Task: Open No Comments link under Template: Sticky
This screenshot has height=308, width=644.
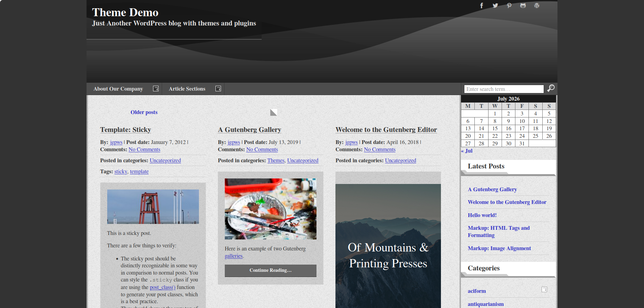Action: pos(144,150)
